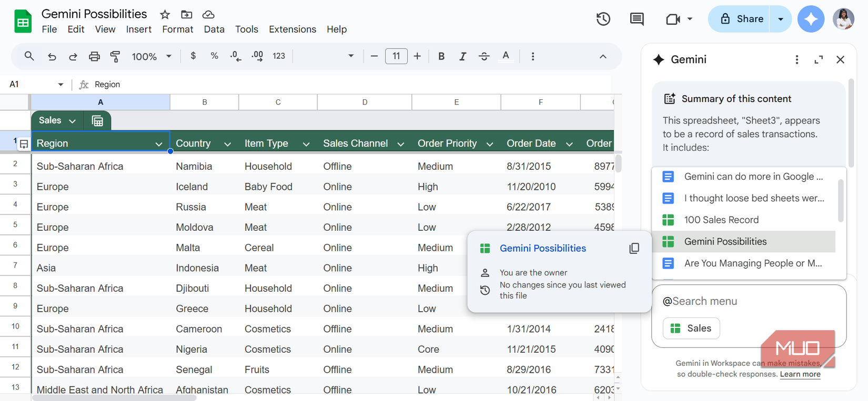Toggle strikethrough formatting
868x401 pixels.
pyautogui.click(x=484, y=56)
